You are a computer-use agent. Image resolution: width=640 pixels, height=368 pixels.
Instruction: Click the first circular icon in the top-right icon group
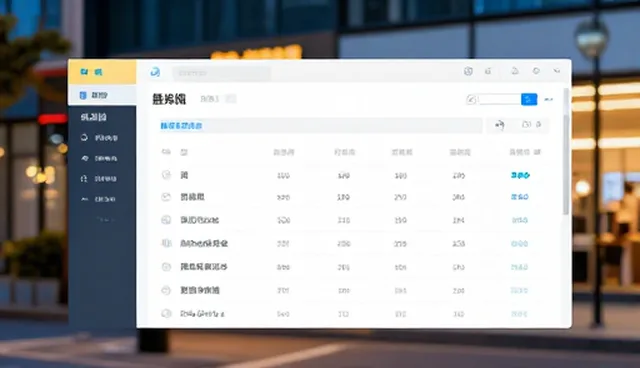[468, 71]
